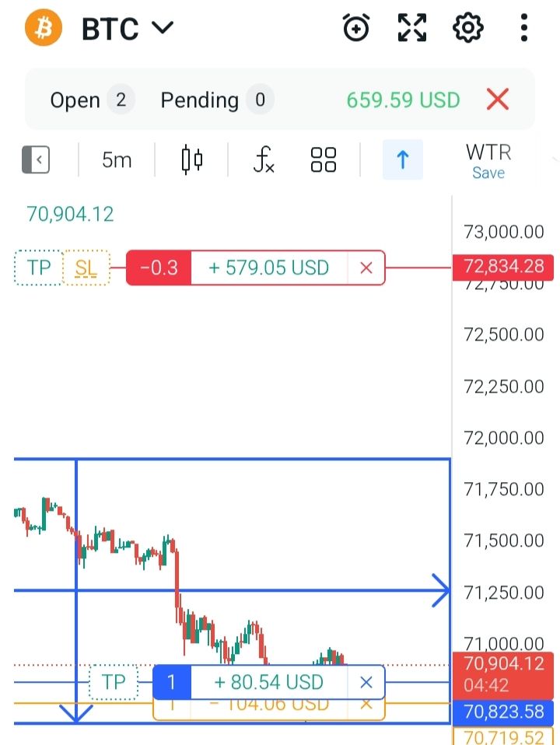Open the fx indicators menu
This screenshot has width=560, height=745.
click(264, 160)
